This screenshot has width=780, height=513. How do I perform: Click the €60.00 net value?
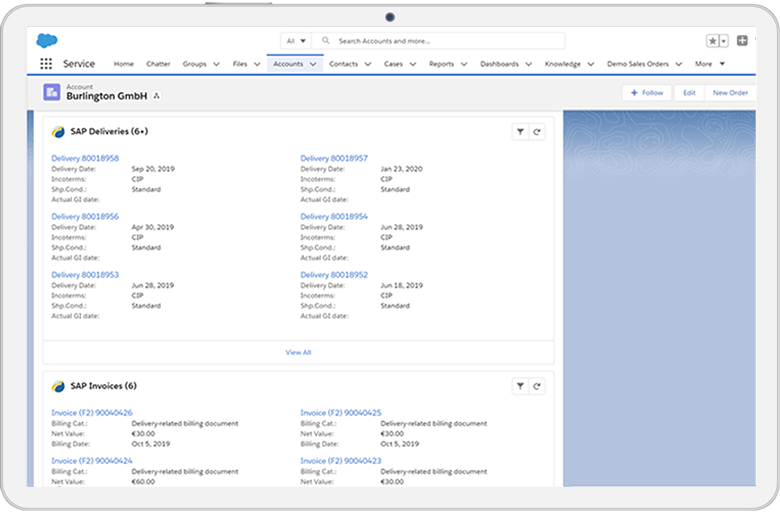click(x=143, y=482)
